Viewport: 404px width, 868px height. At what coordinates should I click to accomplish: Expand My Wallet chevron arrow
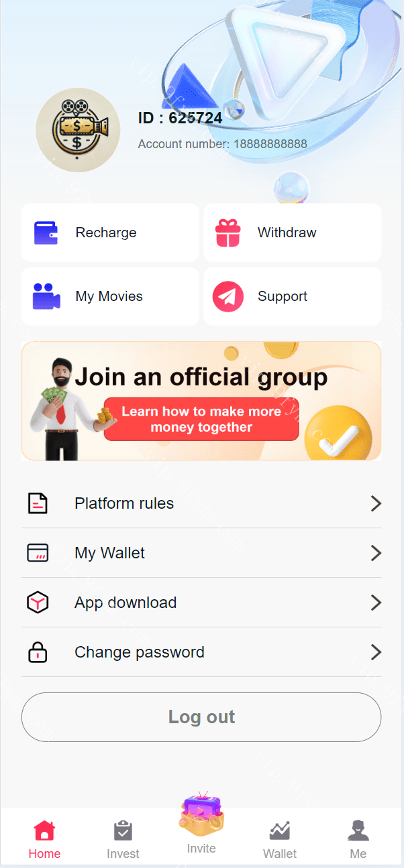376,553
